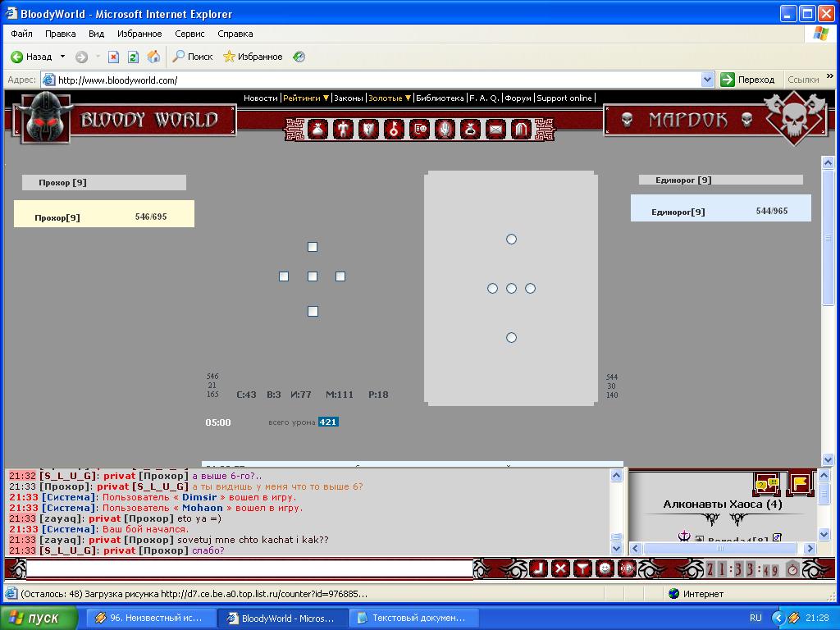Screen dimensions: 840x630
Task: Open the Правка menu
Action: 60,34
